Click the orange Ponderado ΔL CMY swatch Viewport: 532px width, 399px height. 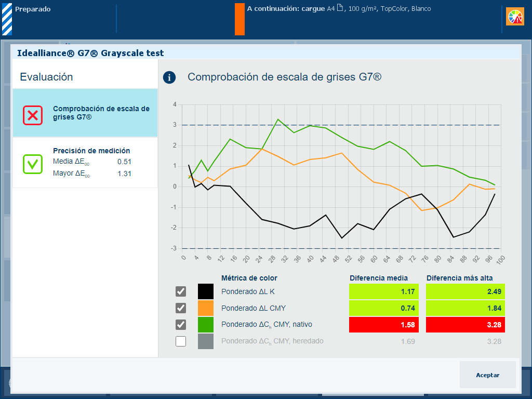pos(206,308)
